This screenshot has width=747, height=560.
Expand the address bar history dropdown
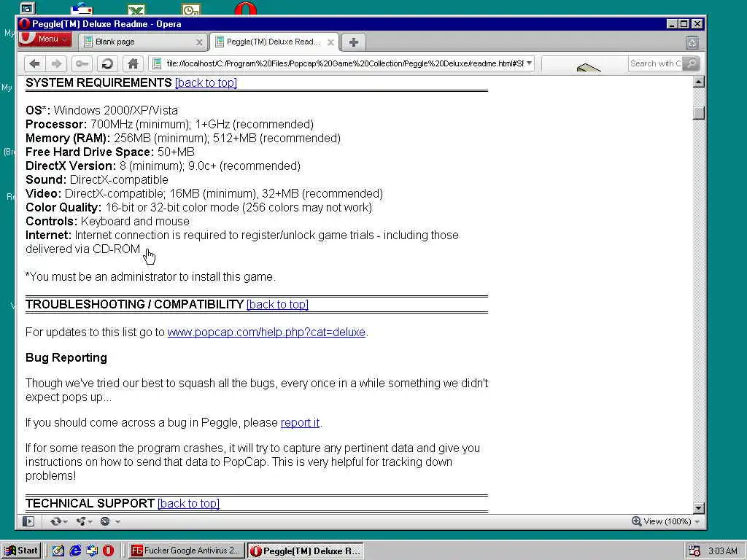click(x=530, y=63)
